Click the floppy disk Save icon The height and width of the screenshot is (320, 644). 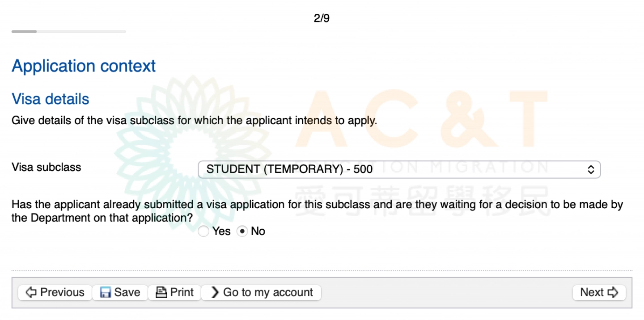(x=105, y=292)
